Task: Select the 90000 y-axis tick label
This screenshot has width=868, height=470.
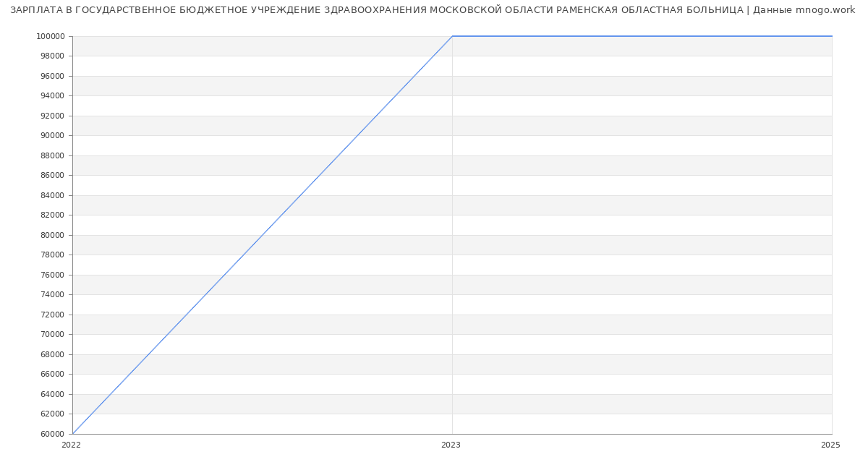Action: click(52, 136)
